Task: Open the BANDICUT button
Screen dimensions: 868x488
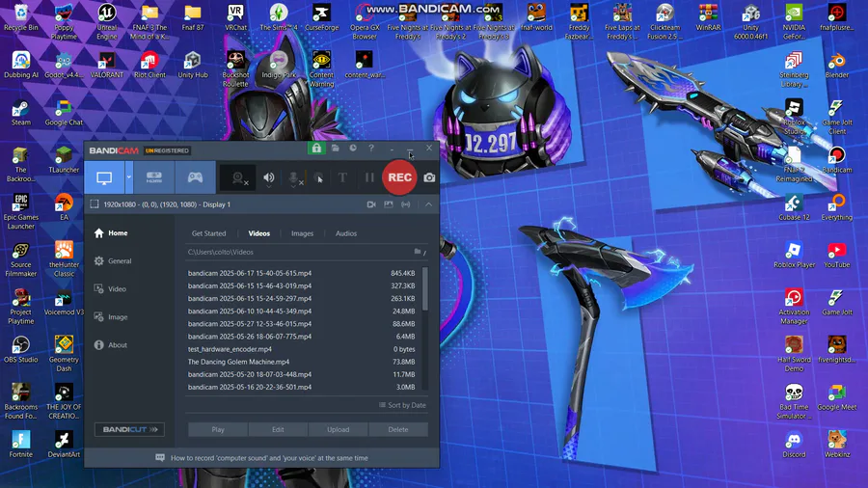Action: click(x=129, y=429)
